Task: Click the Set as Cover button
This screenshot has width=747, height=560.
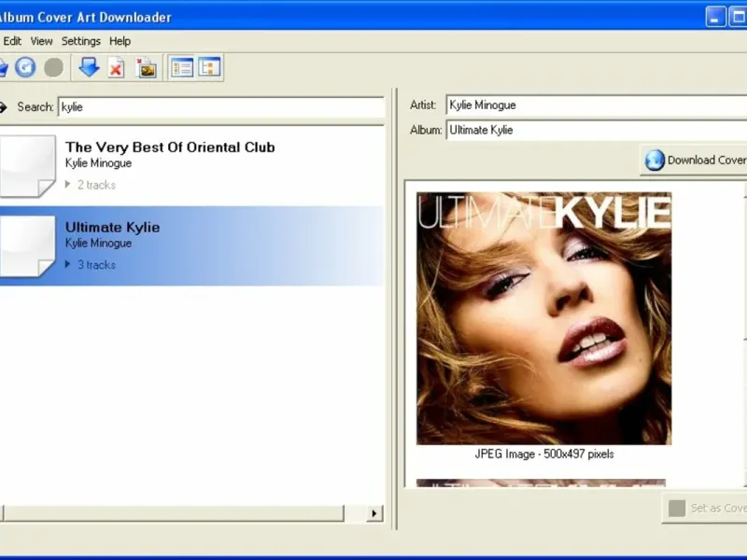Action: (705, 508)
